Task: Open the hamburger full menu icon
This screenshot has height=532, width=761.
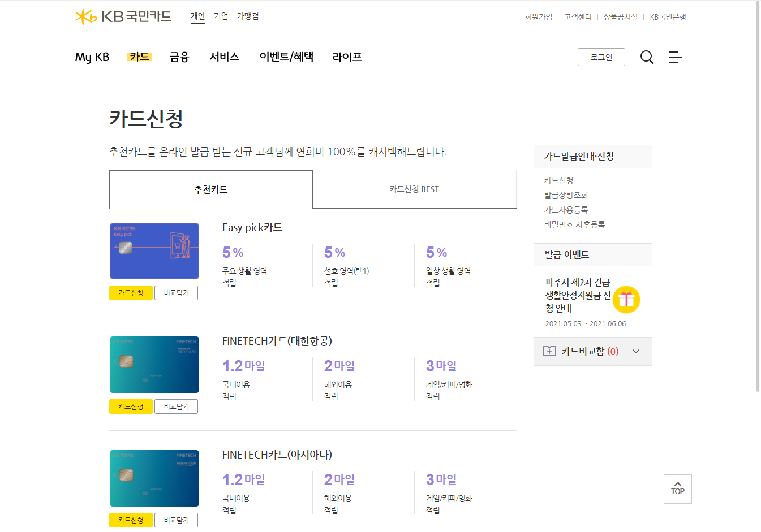Action: coord(675,57)
